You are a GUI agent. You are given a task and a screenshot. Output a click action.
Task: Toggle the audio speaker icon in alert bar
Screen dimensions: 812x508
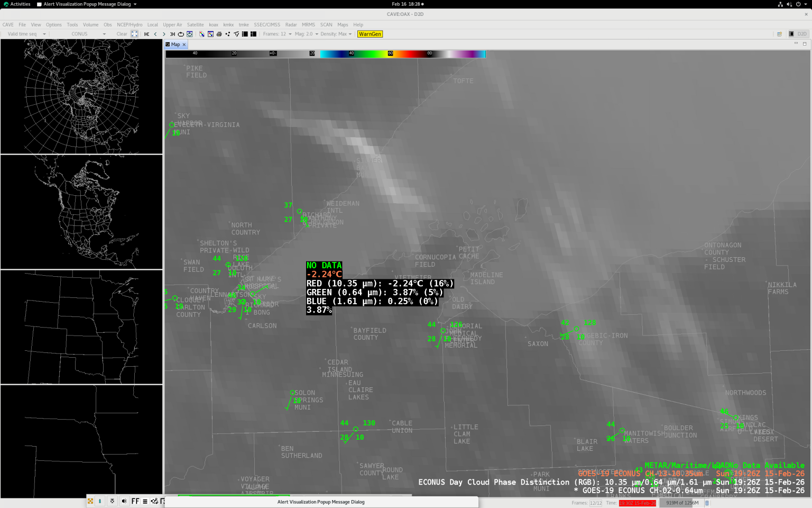(x=124, y=501)
